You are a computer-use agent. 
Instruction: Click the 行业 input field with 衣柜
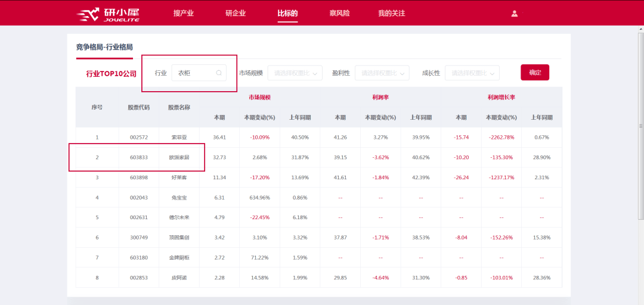pyautogui.click(x=199, y=73)
